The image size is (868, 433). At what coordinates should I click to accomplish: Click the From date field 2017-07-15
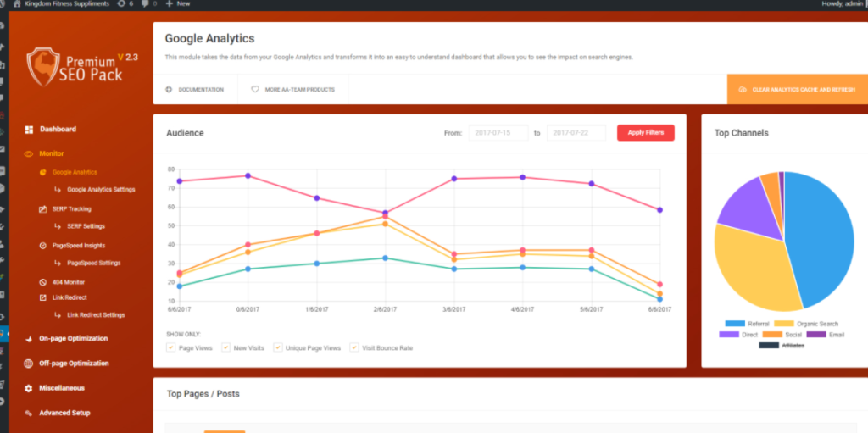tap(498, 133)
